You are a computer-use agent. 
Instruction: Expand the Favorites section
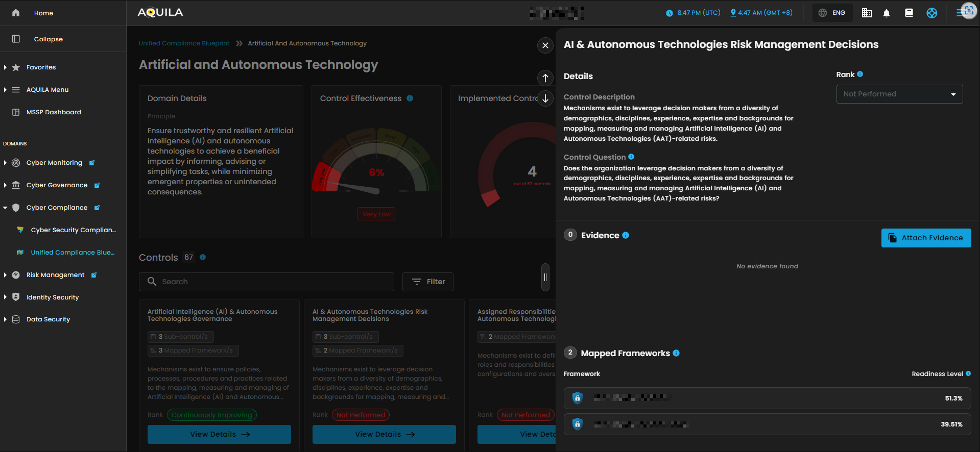(x=5, y=67)
